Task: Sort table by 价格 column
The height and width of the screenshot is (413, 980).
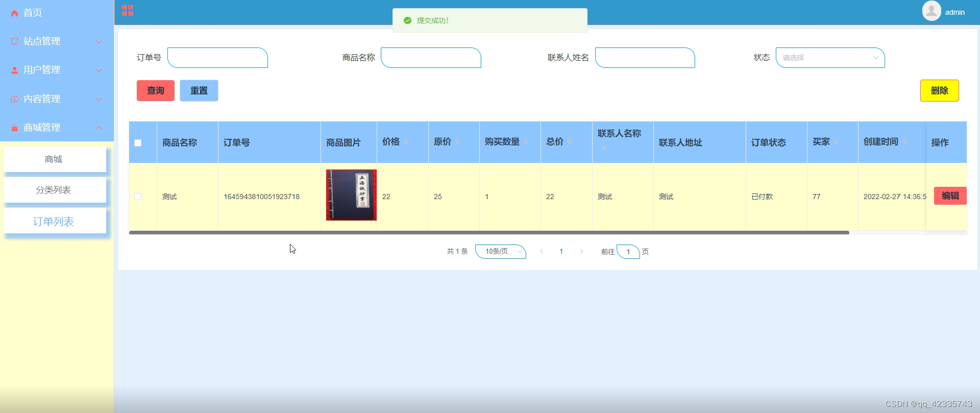Action: [x=406, y=142]
